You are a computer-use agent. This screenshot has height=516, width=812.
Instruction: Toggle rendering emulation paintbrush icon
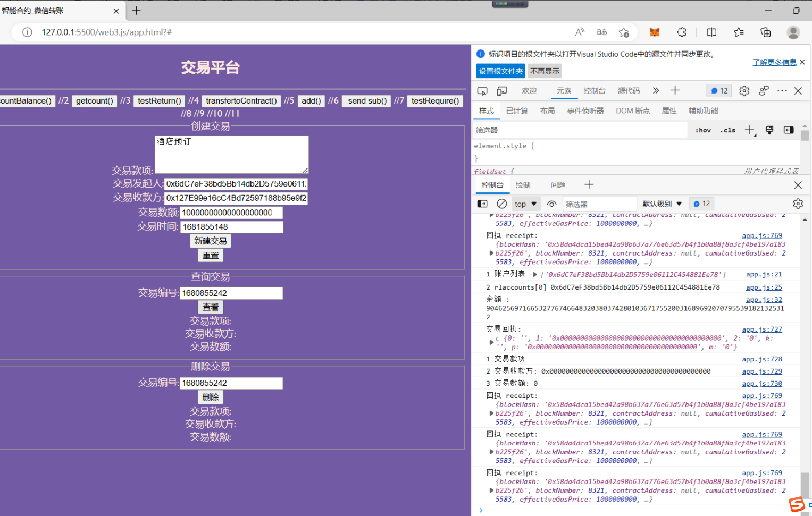769,130
